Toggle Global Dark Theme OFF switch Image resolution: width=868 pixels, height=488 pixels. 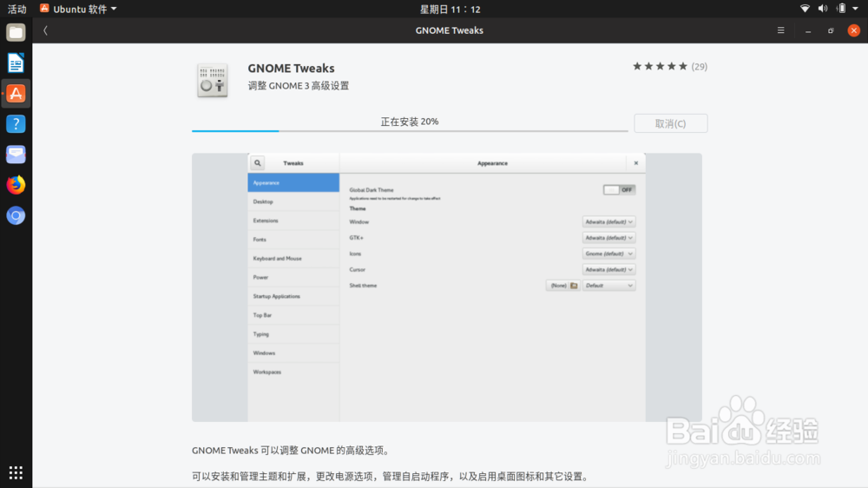click(620, 189)
